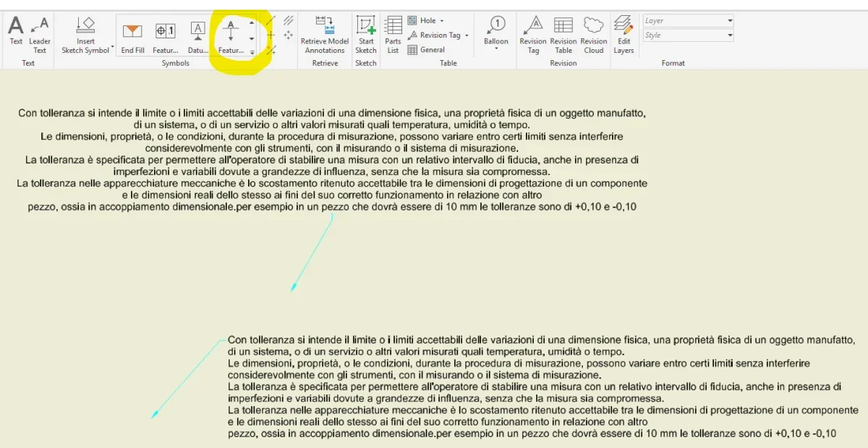
Task: Click the centered text line 'Con tolleranza si intende il limite'
Action: pos(332,113)
